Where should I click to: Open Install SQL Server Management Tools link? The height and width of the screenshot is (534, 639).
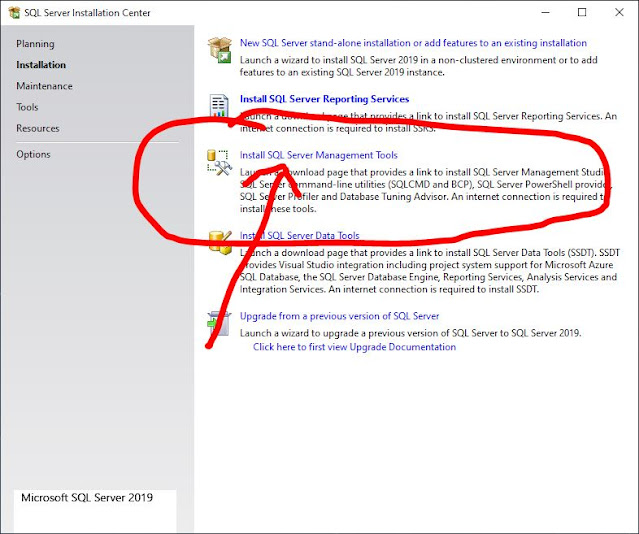click(319, 155)
